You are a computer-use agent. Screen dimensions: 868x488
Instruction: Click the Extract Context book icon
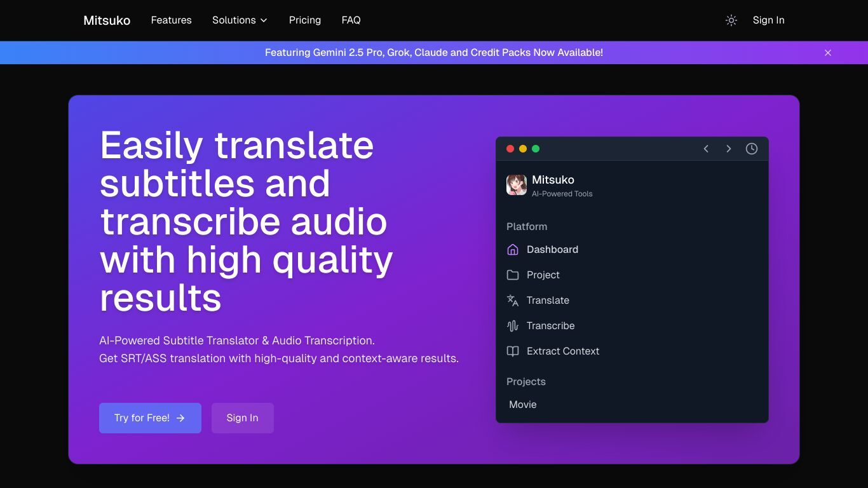(513, 351)
